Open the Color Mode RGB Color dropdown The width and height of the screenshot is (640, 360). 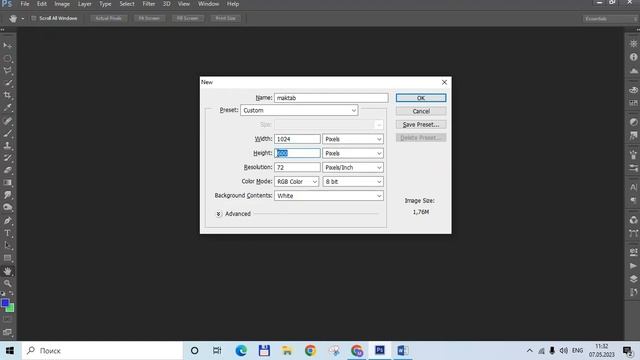pos(296,182)
